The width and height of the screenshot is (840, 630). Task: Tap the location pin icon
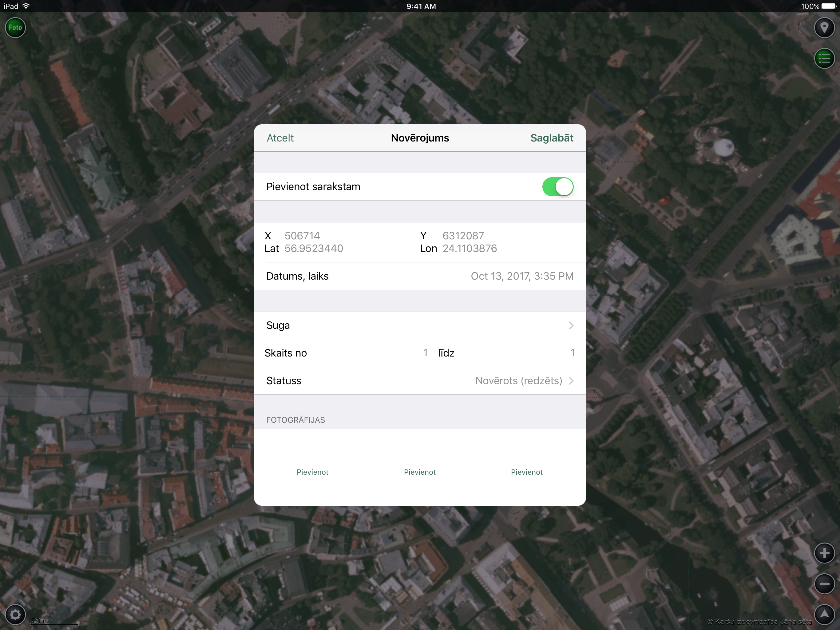(x=824, y=27)
